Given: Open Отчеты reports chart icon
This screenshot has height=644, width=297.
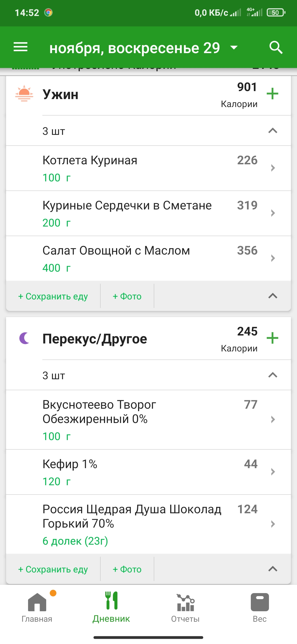Looking at the screenshot, I should click(185, 603).
